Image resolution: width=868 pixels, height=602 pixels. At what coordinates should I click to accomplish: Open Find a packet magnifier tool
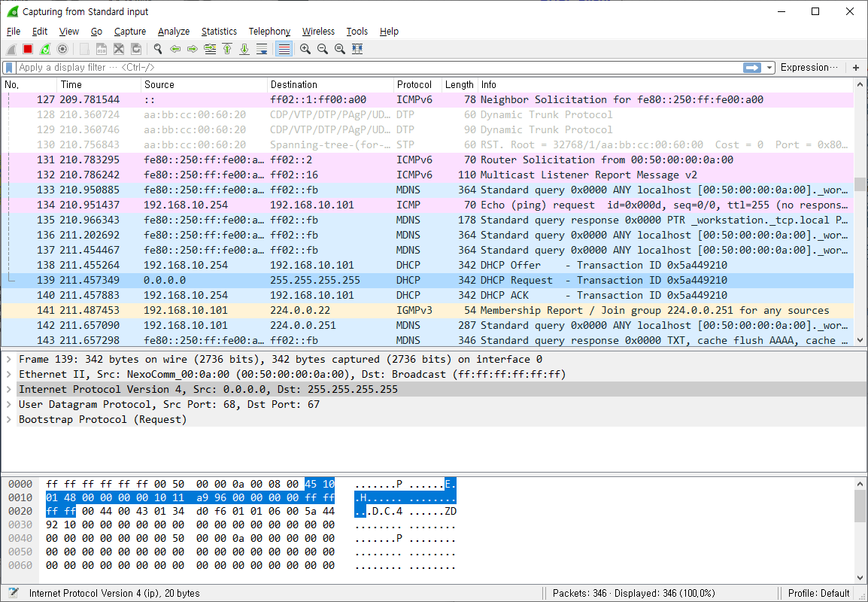click(x=158, y=50)
